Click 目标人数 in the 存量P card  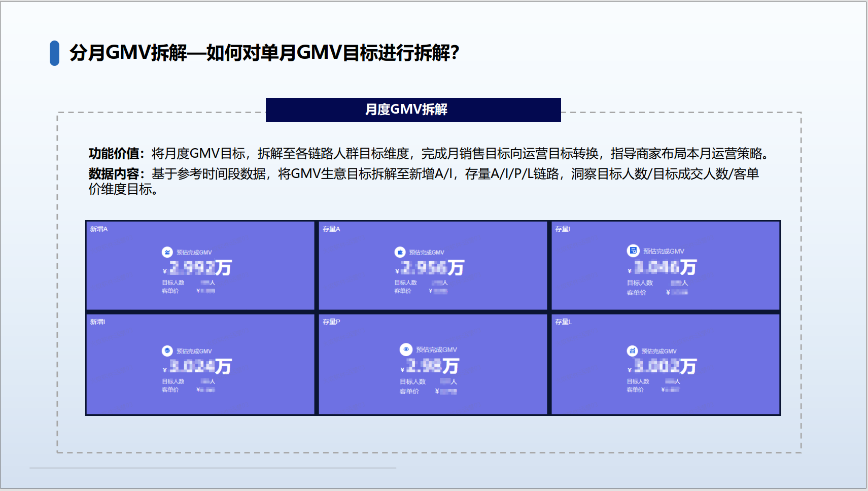coord(412,382)
